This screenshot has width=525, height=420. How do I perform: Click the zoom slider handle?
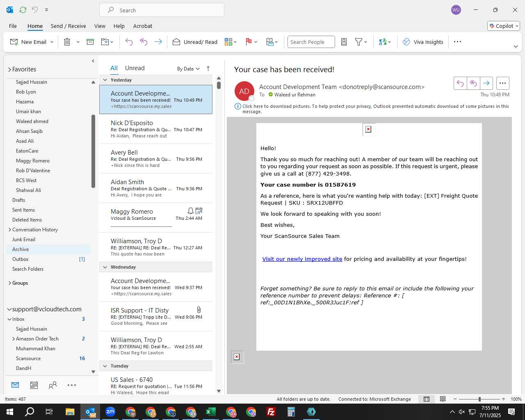pyautogui.click(x=479, y=399)
